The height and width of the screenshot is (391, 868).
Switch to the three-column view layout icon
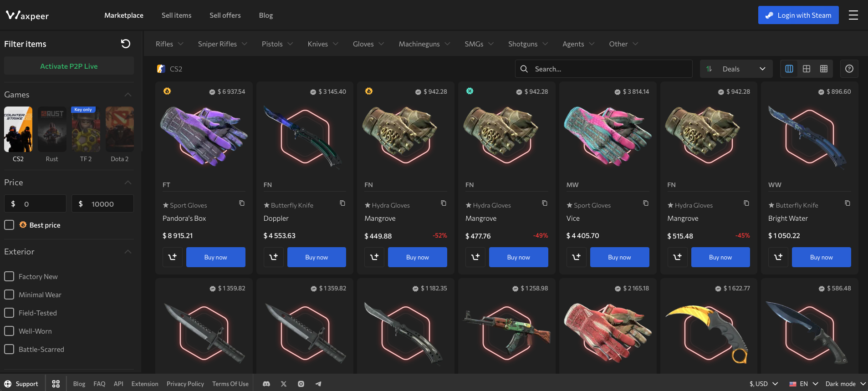pos(789,69)
